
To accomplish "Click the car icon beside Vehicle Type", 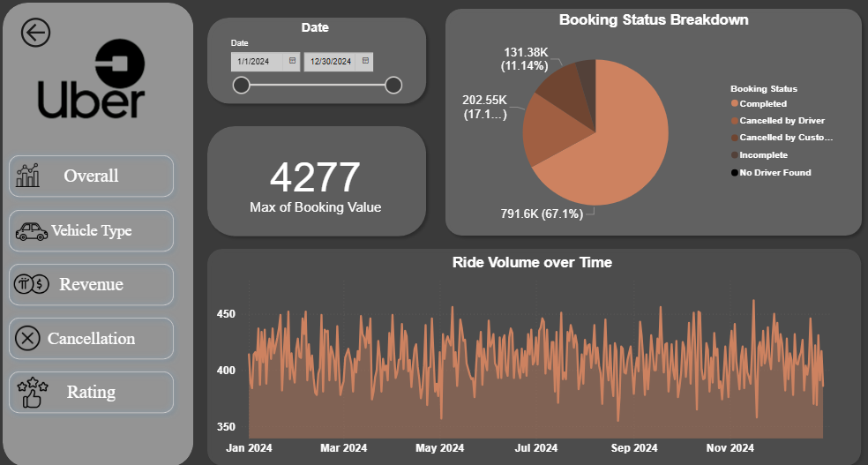I will tap(31, 231).
